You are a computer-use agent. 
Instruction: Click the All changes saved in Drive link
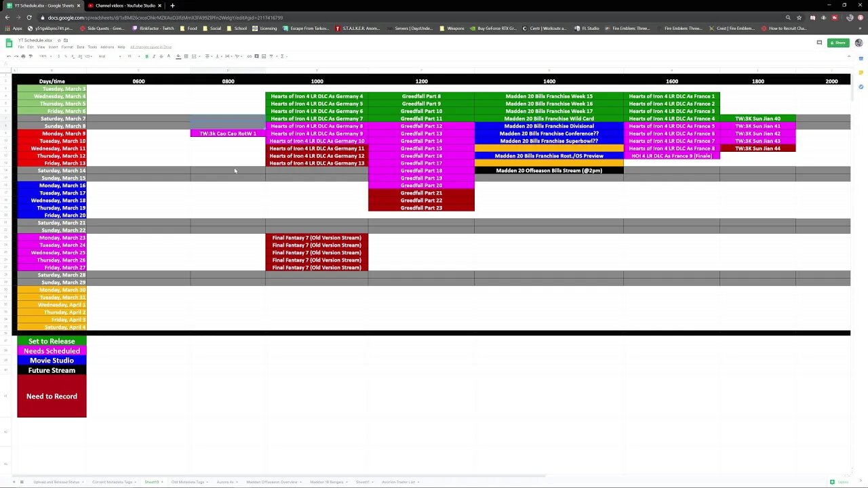point(151,47)
